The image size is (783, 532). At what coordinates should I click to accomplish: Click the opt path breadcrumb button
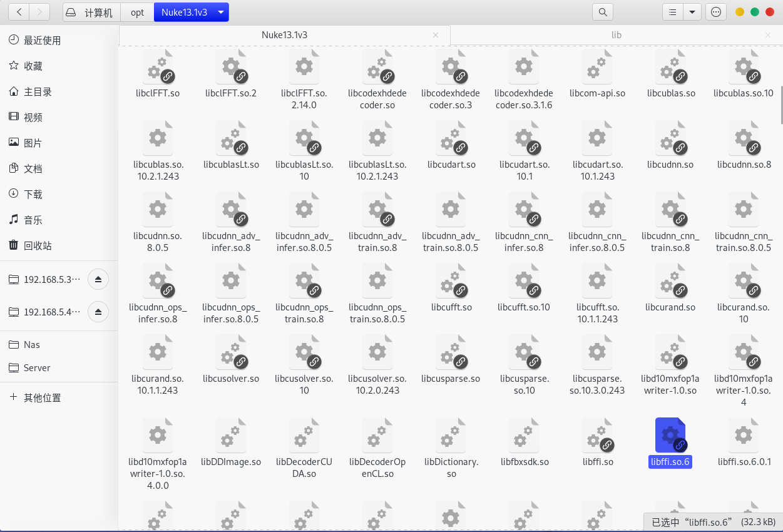click(x=137, y=12)
